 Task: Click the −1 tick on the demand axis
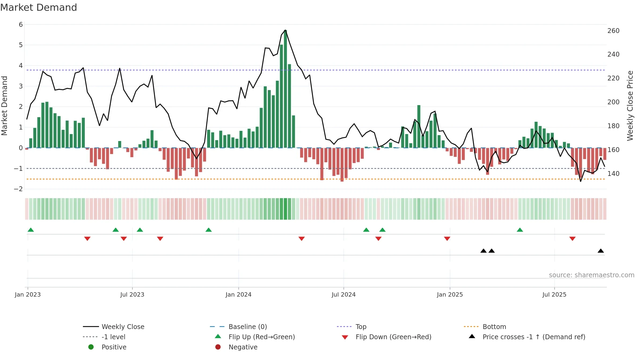point(18,168)
